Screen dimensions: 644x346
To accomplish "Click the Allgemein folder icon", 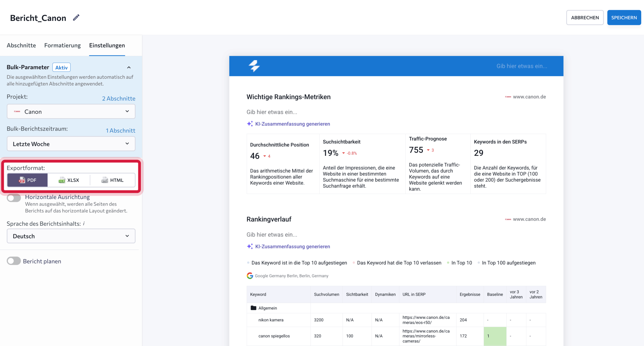I will click(x=253, y=308).
